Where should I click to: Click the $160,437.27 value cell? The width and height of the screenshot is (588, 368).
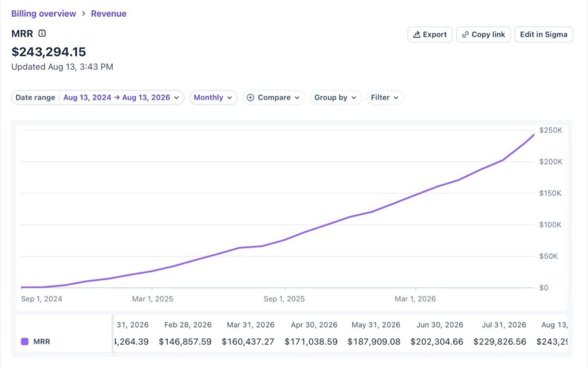[x=248, y=342]
